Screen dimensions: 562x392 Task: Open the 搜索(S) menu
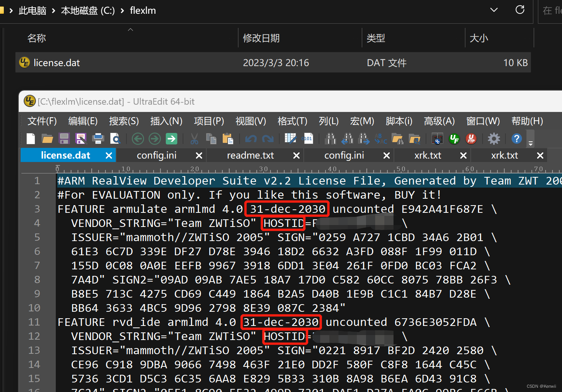point(124,121)
